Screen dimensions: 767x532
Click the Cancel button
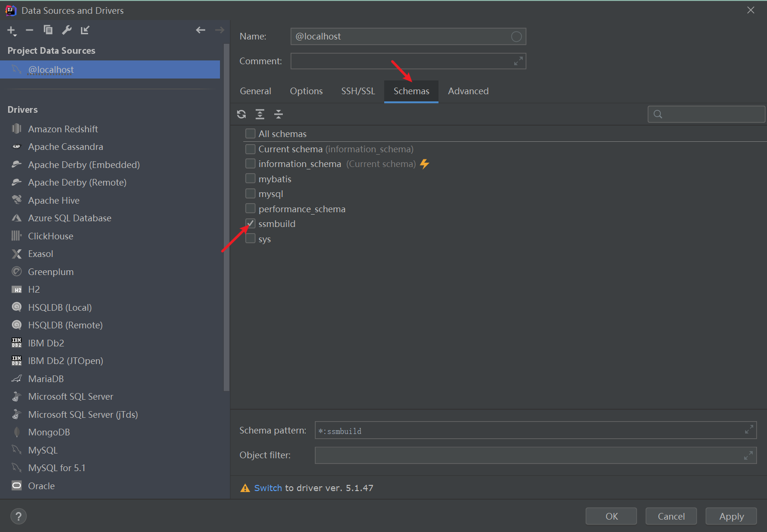pos(671,516)
